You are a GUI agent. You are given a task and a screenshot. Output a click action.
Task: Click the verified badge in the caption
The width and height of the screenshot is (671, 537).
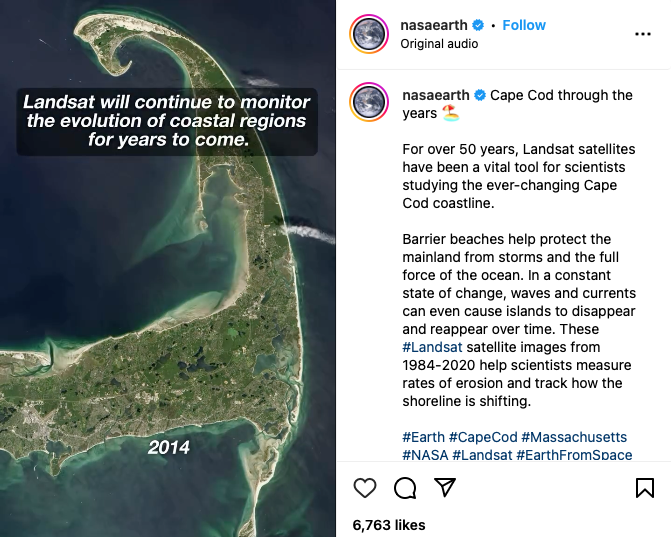click(x=480, y=96)
